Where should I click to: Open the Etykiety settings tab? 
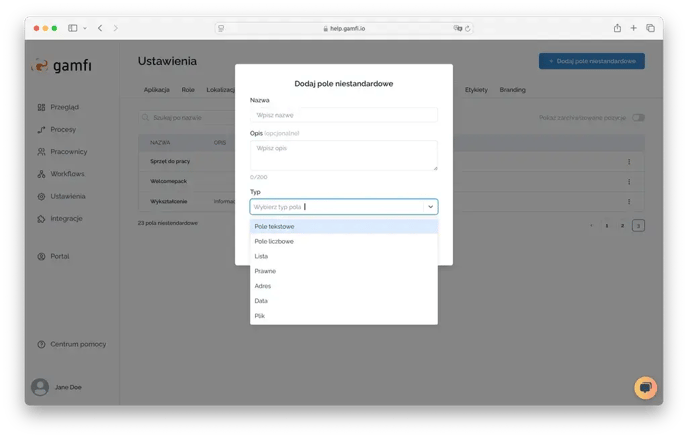[x=476, y=90]
